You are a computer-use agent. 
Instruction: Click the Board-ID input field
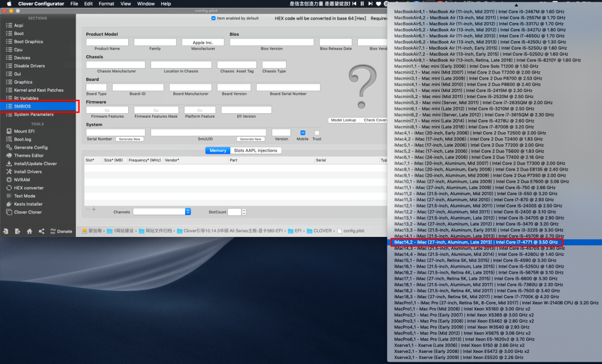(138, 88)
